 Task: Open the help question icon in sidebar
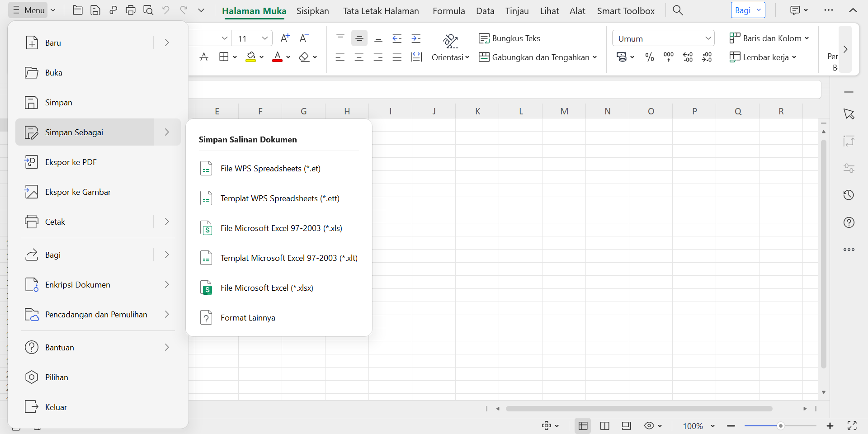tap(849, 222)
